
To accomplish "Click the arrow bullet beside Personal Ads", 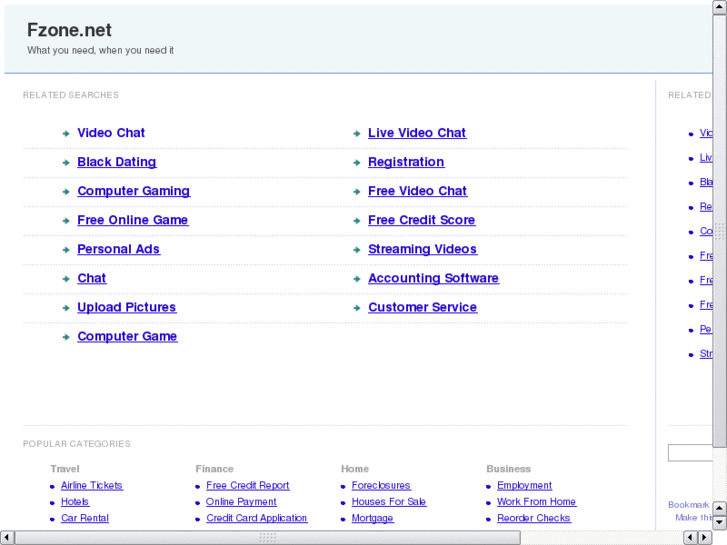I will coord(66,250).
